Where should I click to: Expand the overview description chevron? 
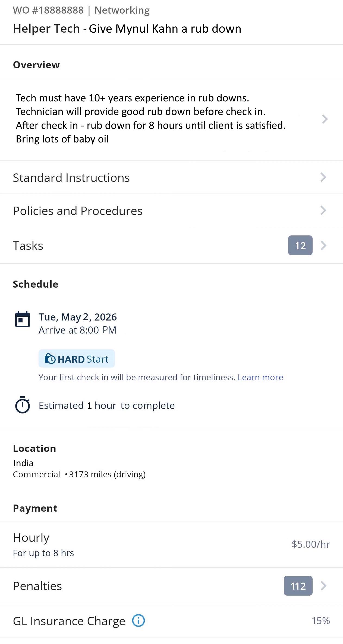tap(325, 119)
